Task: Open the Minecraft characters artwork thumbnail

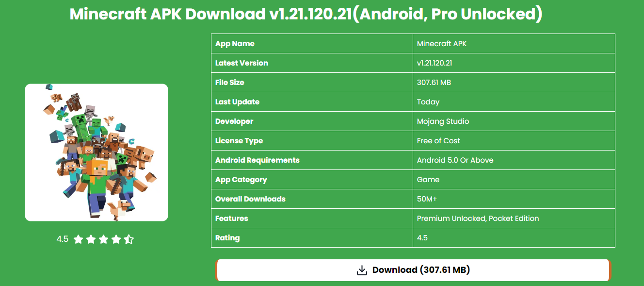Action: 97,152
